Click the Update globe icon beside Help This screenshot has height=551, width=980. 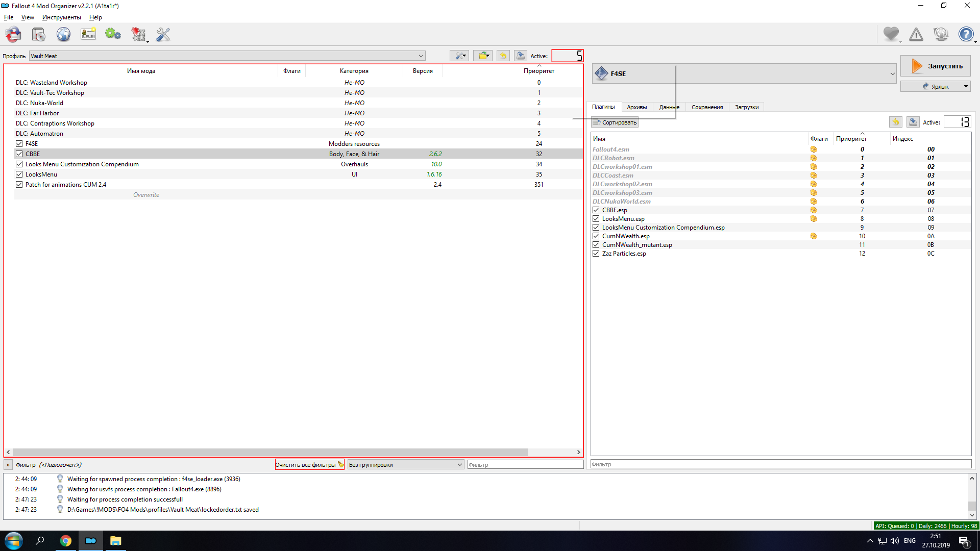point(941,34)
